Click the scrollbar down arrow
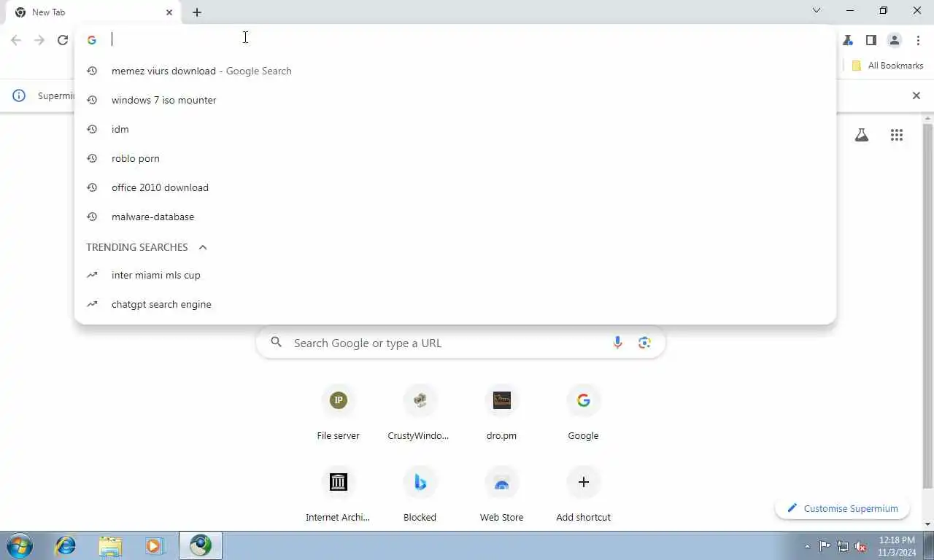Image resolution: width=934 pixels, height=560 pixels. 927,524
